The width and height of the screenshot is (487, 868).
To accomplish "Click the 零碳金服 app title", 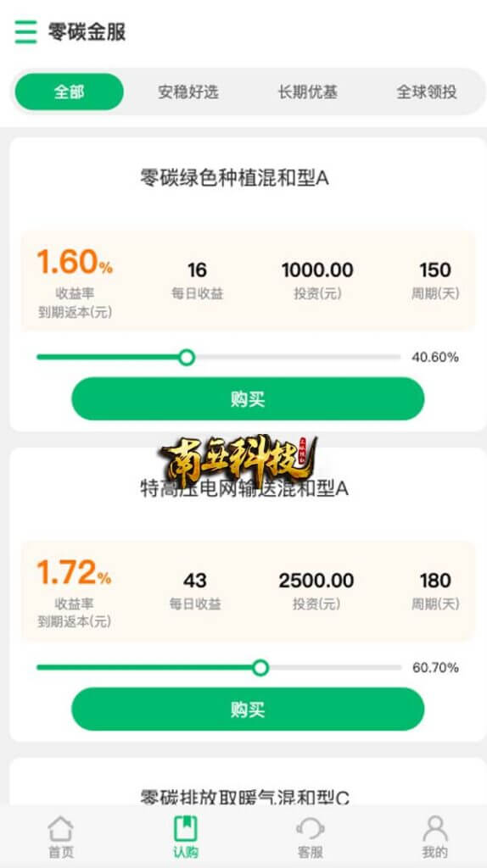I will [x=87, y=31].
